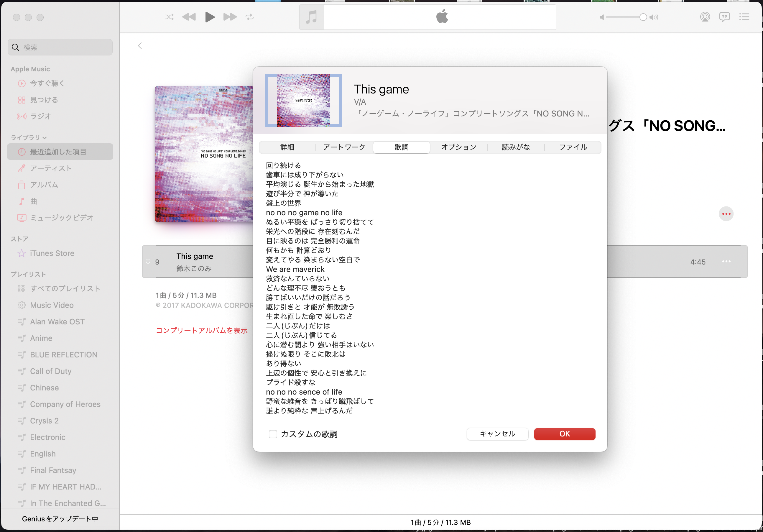
Task: Go to previous track
Action: point(189,17)
